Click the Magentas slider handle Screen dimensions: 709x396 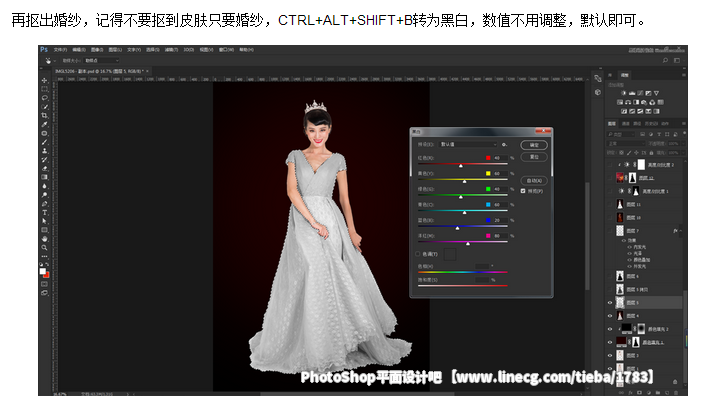click(468, 244)
